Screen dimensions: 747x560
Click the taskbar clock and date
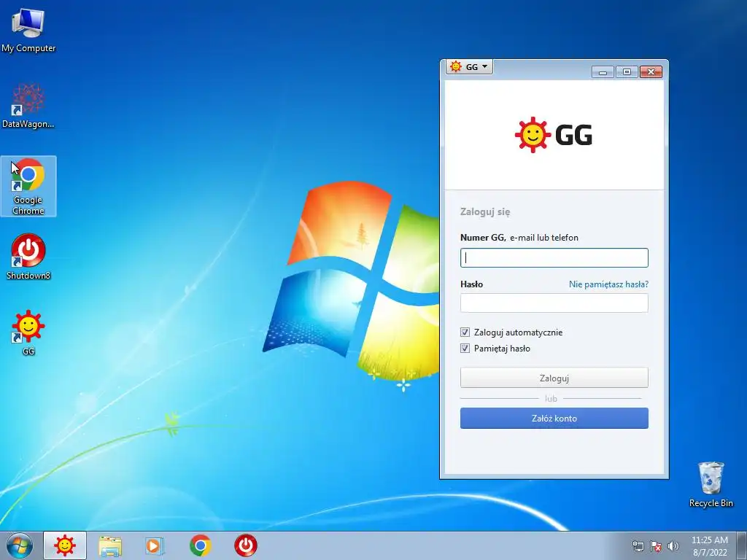pyautogui.click(x=709, y=546)
